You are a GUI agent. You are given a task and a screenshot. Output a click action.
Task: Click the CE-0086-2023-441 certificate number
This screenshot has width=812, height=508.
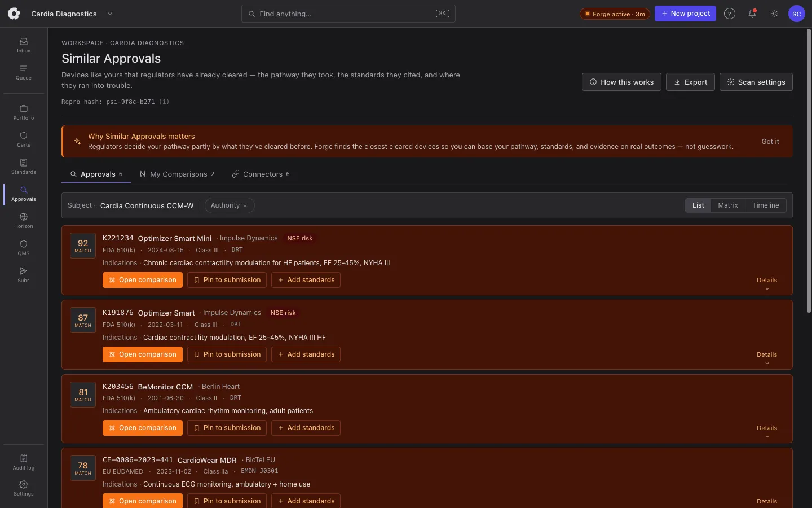coord(138,460)
